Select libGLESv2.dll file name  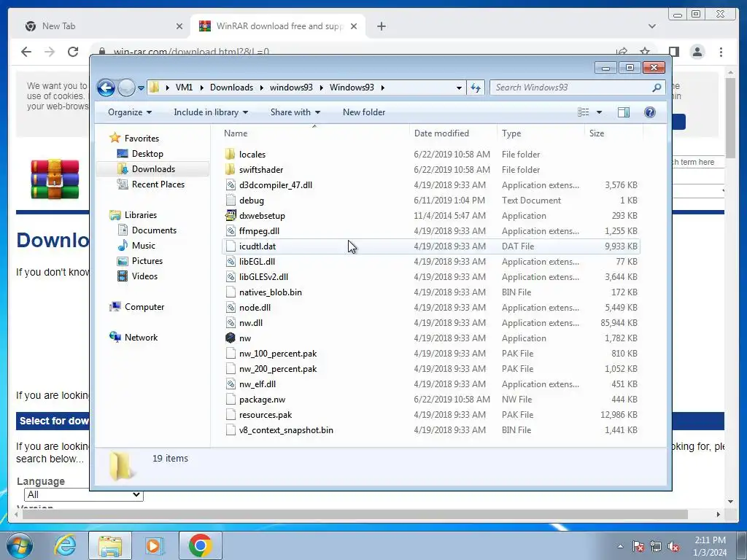tap(263, 277)
